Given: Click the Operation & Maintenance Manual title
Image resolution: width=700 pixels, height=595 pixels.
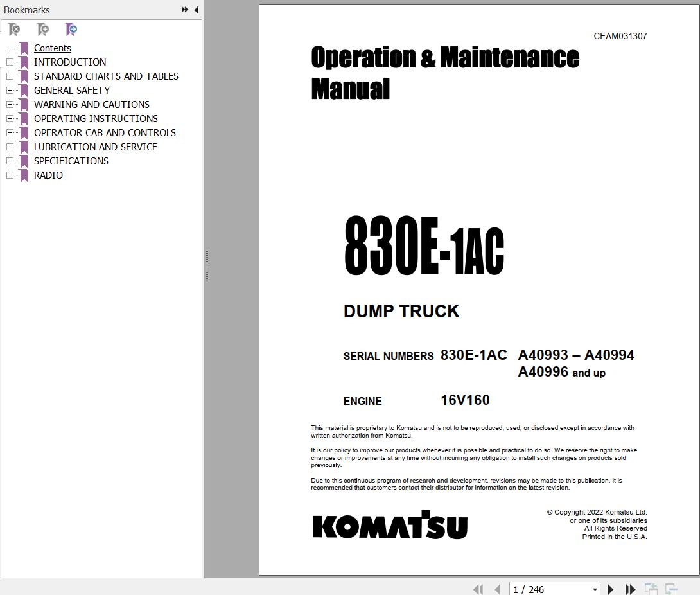Looking at the screenshot, I should tap(444, 73).
